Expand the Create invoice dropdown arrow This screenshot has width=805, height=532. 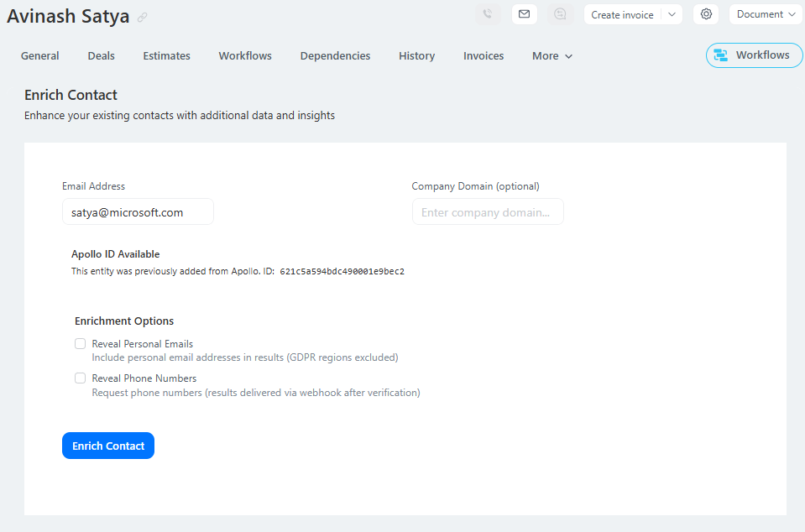(672, 14)
